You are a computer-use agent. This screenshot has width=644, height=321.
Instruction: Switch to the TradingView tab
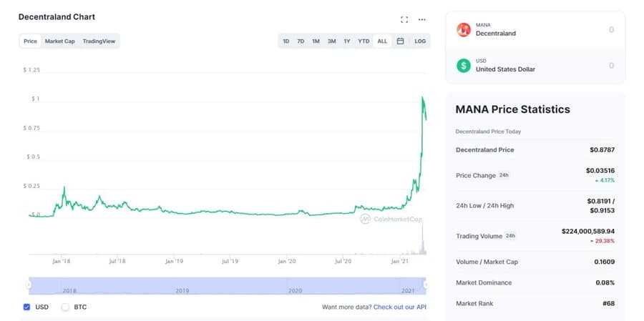coord(99,41)
